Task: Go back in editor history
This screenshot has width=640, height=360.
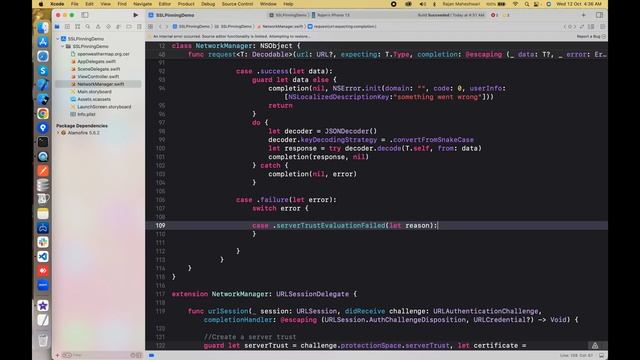Action: [x=160, y=27]
